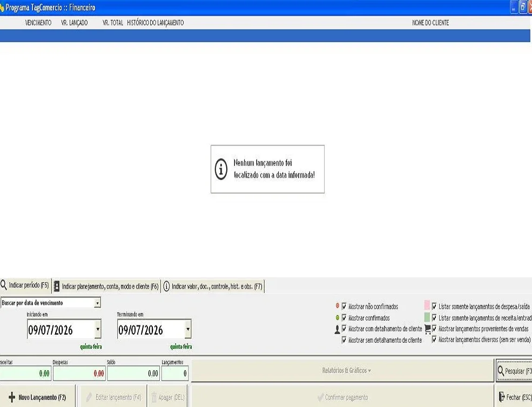Screen dimensions: 532x407
Task: Click HISTÓRICO DO LANÇAMENTO column header
Action: pyautogui.click(x=156, y=23)
